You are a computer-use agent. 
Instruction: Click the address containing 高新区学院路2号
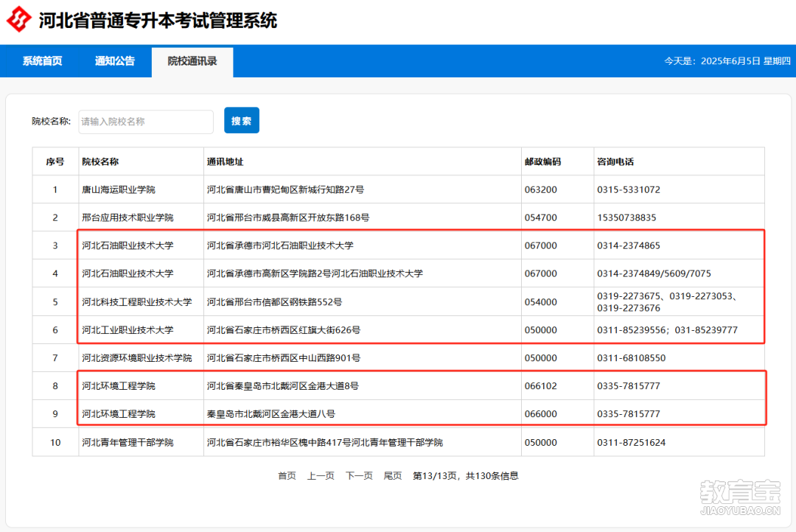[x=315, y=273]
